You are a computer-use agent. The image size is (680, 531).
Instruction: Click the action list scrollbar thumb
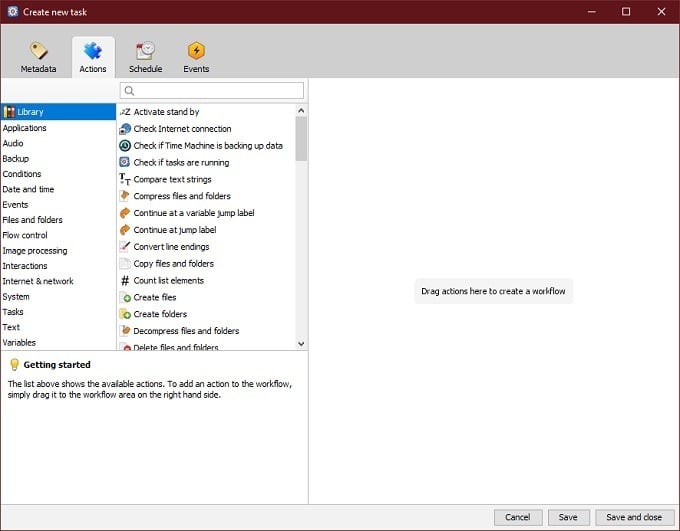click(301, 139)
